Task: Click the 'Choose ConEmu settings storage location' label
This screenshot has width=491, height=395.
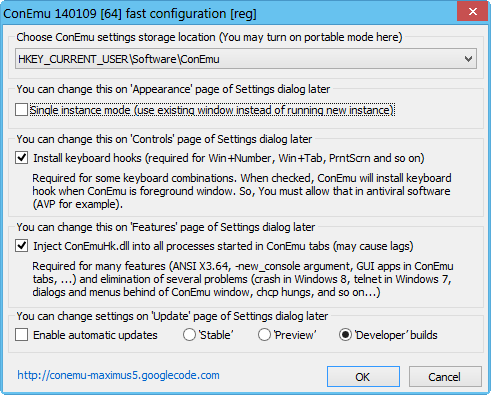Action: (x=209, y=37)
